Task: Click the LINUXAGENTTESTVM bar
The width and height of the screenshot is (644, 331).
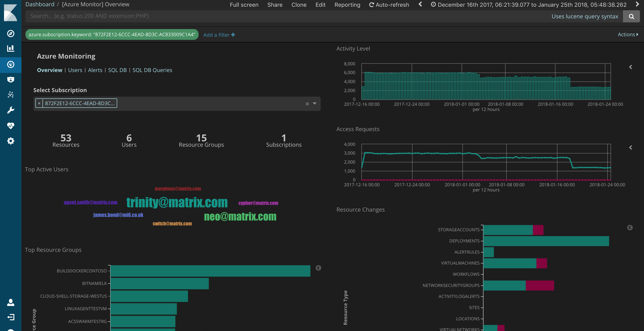Action: pyautogui.click(x=144, y=309)
